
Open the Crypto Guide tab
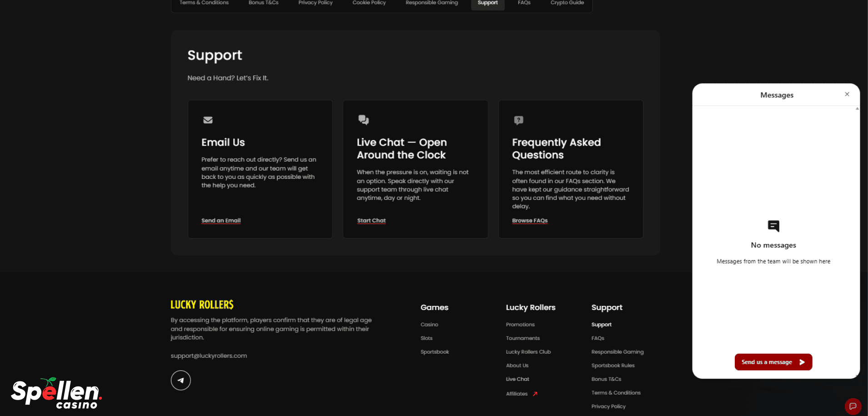(567, 3)
